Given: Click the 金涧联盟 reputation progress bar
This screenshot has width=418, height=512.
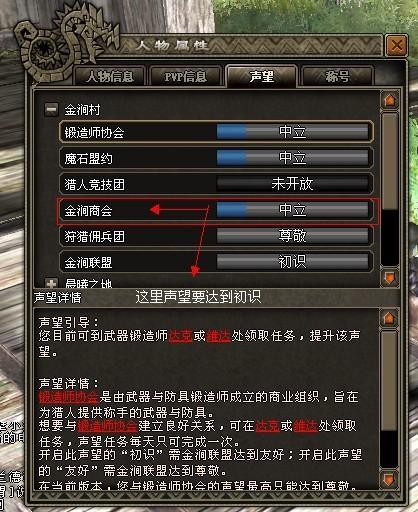Looking at the screenshot, I should pyautogui.click(x=293, y=262).
